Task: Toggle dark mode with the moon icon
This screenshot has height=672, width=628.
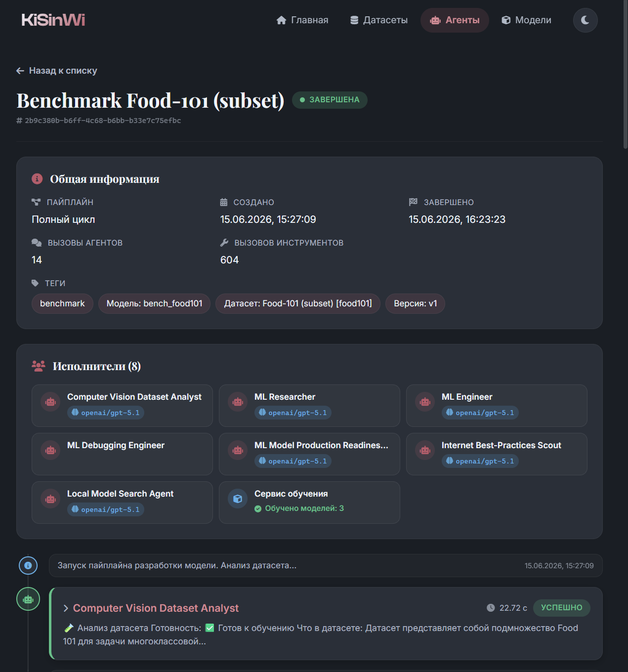Action: point(585,20)
